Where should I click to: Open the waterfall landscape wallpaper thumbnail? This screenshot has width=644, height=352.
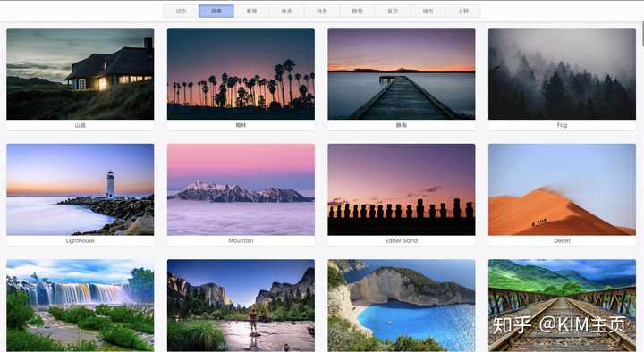(80, 306)
